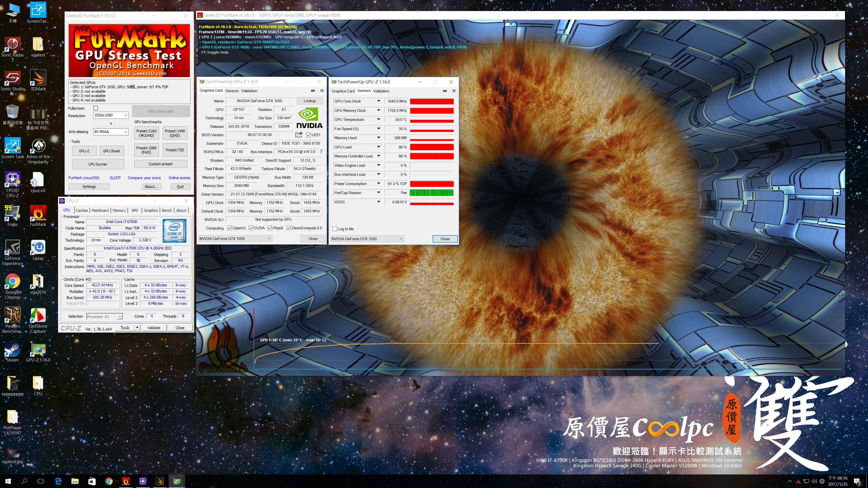Open the FastStone Capture desktop icon
This screenshot has width=868, height=488.
point(38,320)
